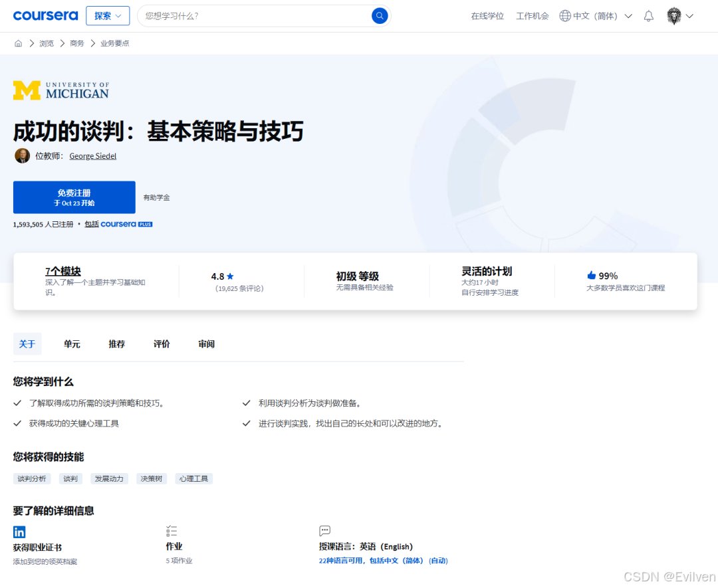
Task: Click the 发展动力 skill tag
Action: pos(109,478)
